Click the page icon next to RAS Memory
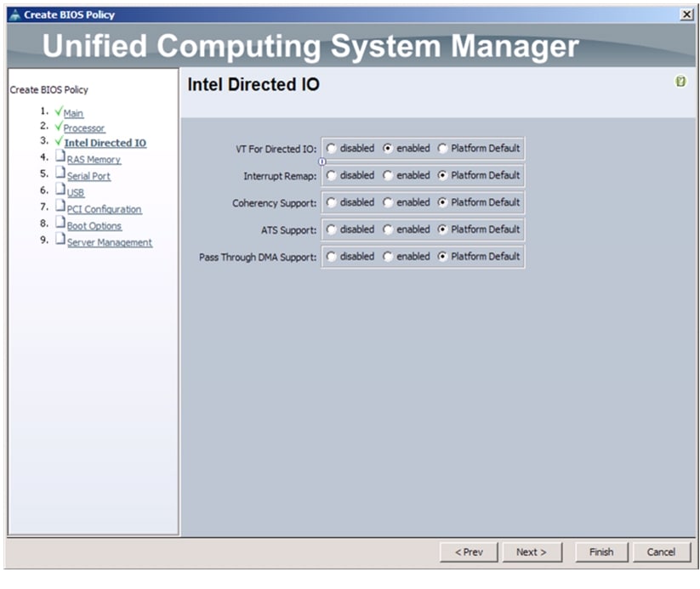The image size is (700, 589). coord(60,156)
